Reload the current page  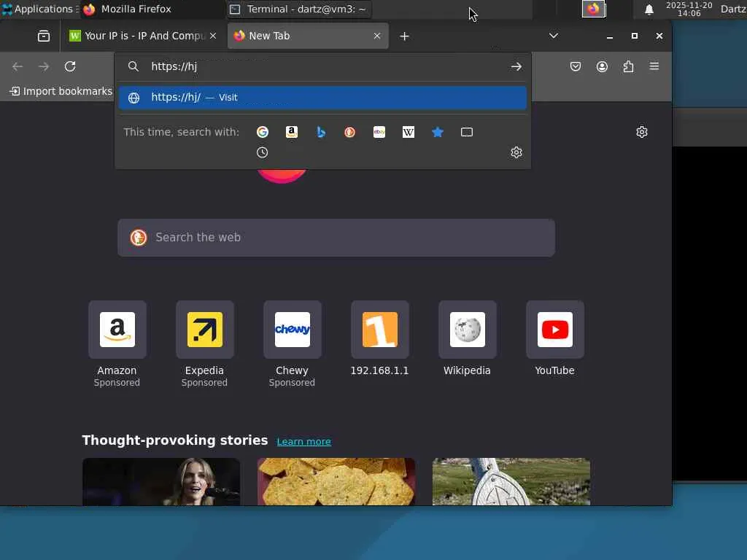pyautogui.click(x=70, y=66)
